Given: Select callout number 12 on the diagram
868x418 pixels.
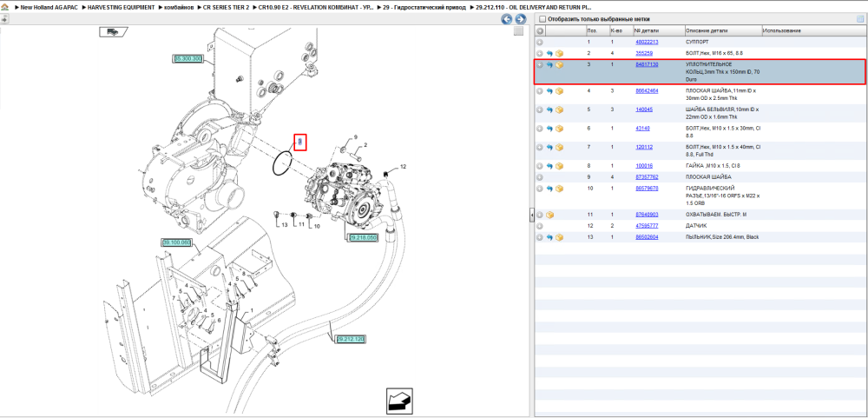Looking at the screenshot, I should (403, 166).
